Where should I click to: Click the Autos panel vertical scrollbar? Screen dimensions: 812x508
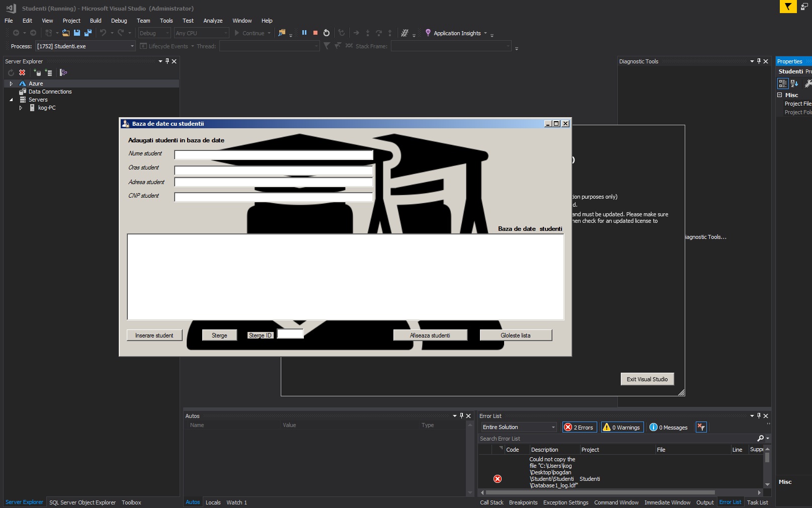pyautogui.click(x=470, y=459)
